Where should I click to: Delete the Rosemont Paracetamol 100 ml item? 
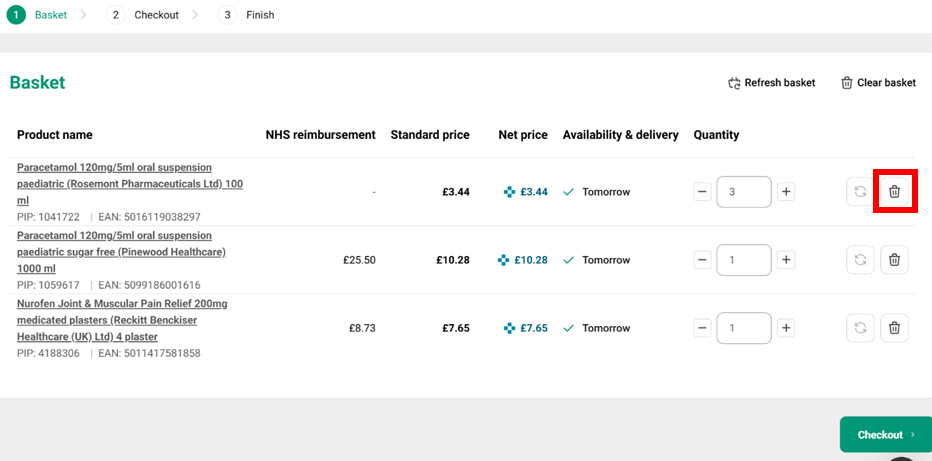pos(894,191)
